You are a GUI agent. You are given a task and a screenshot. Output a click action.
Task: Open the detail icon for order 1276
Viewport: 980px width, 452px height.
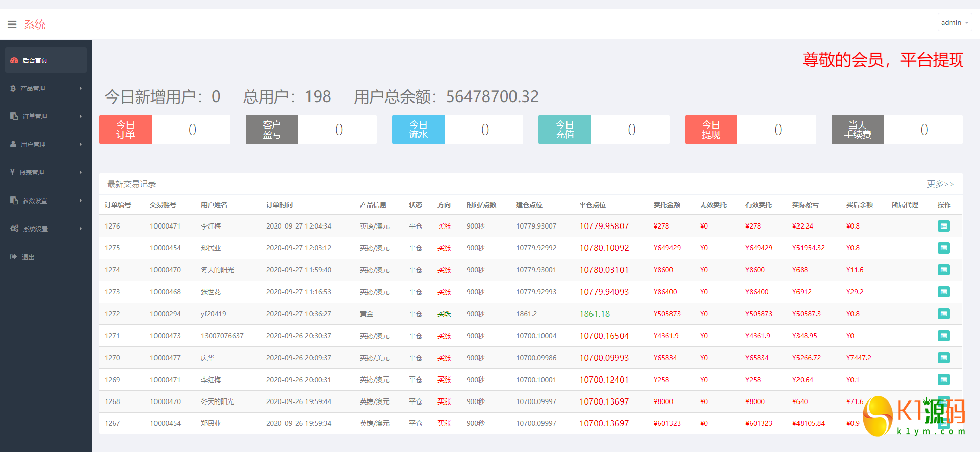pos(943,226)
